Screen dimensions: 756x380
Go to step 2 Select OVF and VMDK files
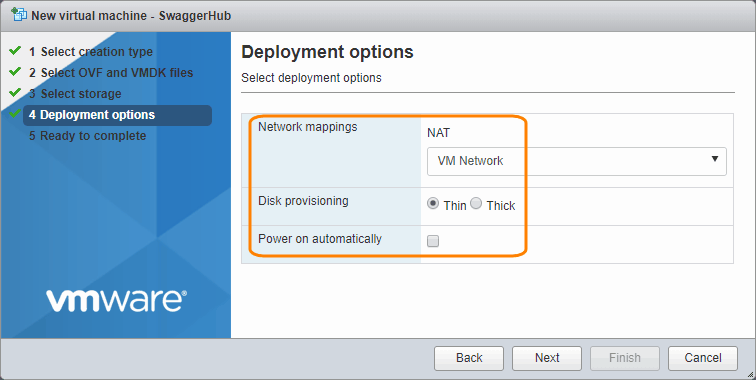tap(111, 73)
